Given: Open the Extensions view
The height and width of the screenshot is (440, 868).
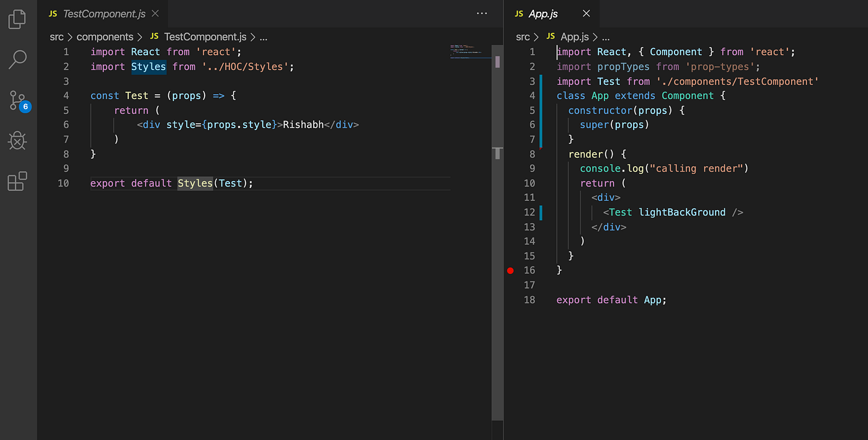Looking at the screenshot, I should click(17, 180).
